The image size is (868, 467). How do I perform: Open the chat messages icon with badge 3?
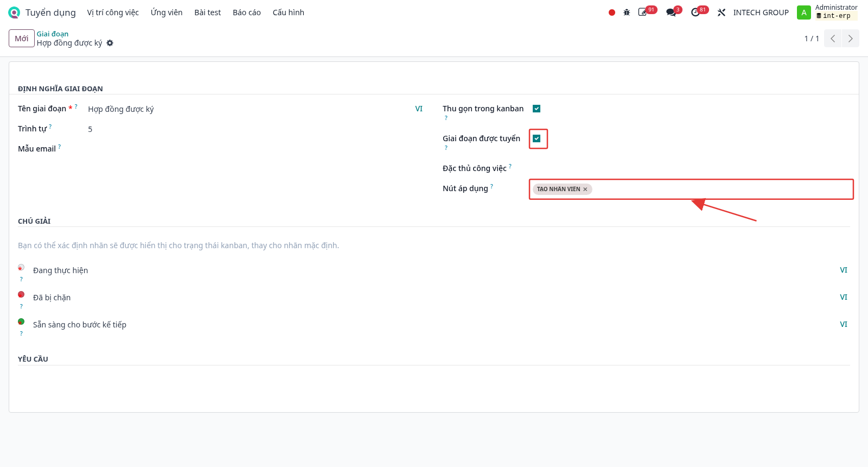671,12
